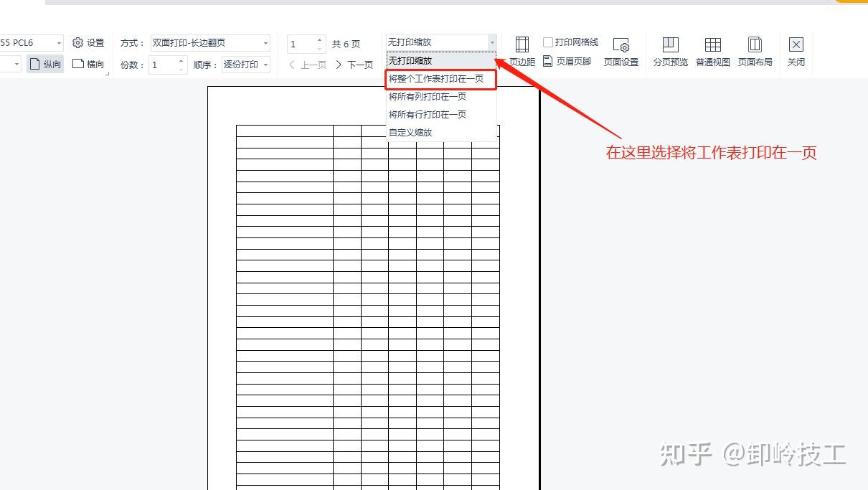Open the 页边距 margin settings
This screenshot has height=490, width=868.
522,50
